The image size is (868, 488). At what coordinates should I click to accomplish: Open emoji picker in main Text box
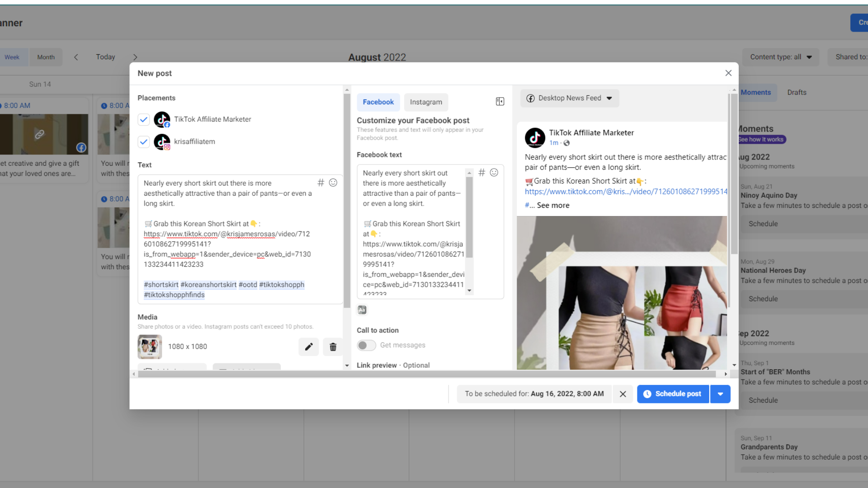[x=333, y=183]
